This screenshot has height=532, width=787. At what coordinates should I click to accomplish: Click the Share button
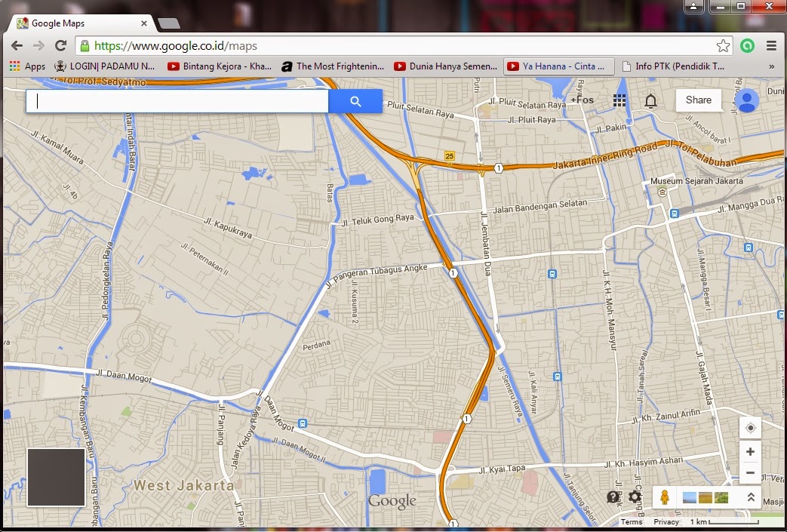[x=698, y=100]
